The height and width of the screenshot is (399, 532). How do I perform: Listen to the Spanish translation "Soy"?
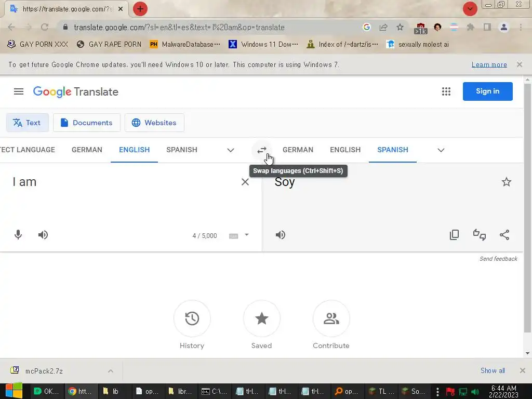coord(280,235)
